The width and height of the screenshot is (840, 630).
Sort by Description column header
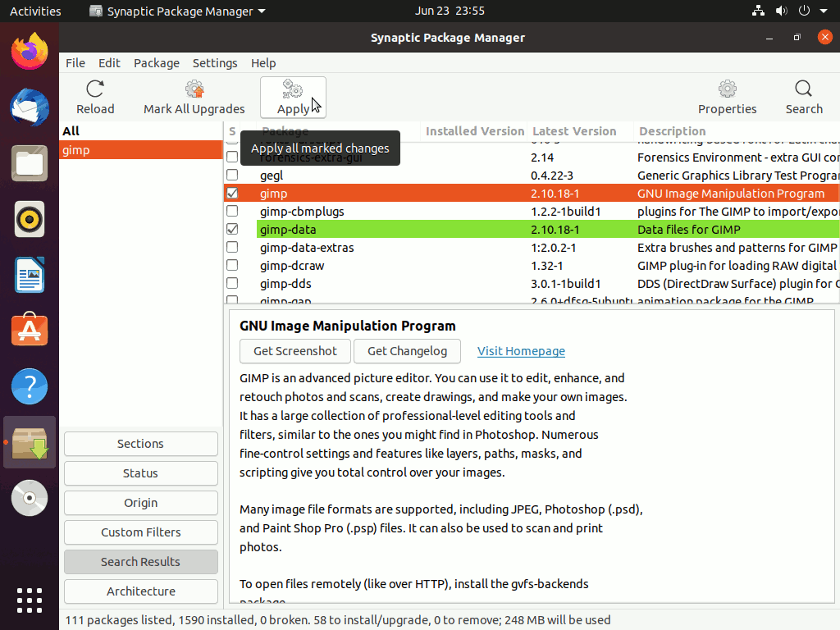(x=737, y=131)
